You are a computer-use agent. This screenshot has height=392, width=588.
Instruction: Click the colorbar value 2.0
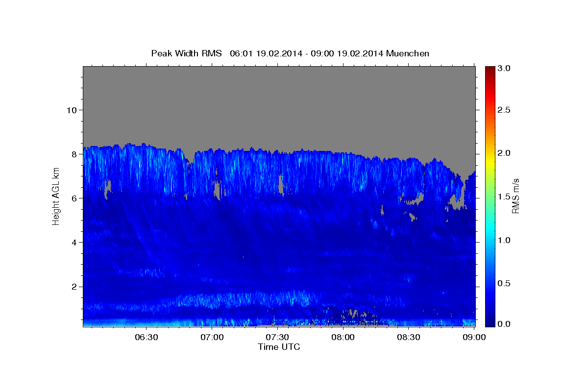504,153
